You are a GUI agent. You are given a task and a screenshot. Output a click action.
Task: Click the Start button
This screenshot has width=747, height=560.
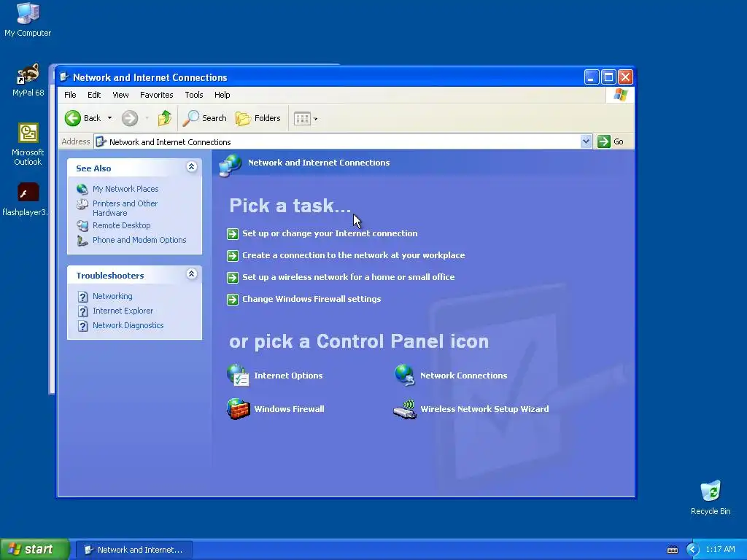tap(35, 549)
